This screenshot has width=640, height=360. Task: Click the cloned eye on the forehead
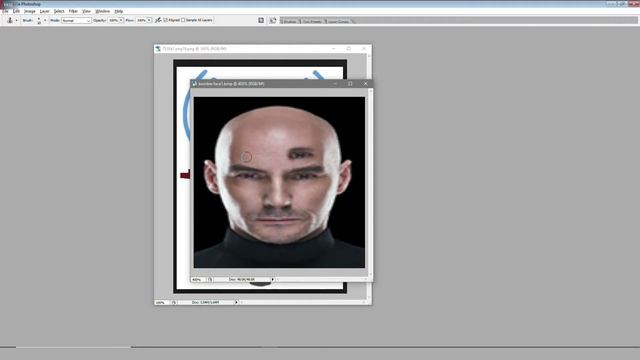pos(301,154)
